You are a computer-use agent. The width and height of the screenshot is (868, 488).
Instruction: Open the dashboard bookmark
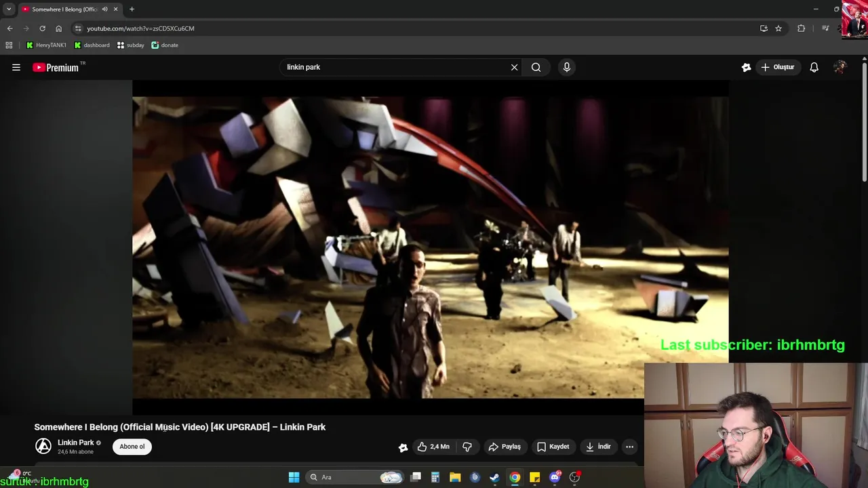pos(92,45)
